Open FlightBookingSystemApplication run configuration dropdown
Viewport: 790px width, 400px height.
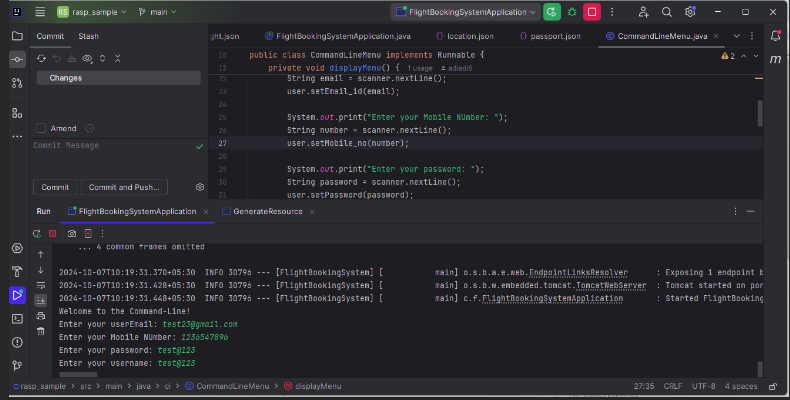[x=465, y=12]
